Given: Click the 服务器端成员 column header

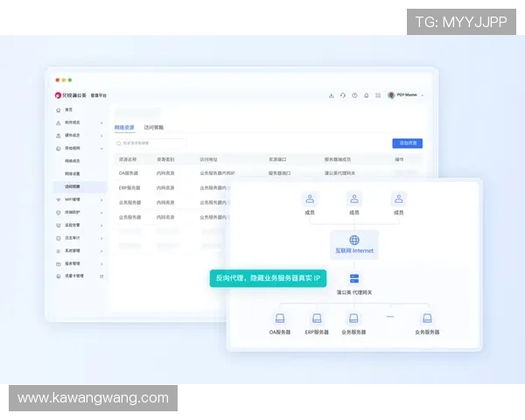Looking at the screenshot, I should tap(338, 160).
